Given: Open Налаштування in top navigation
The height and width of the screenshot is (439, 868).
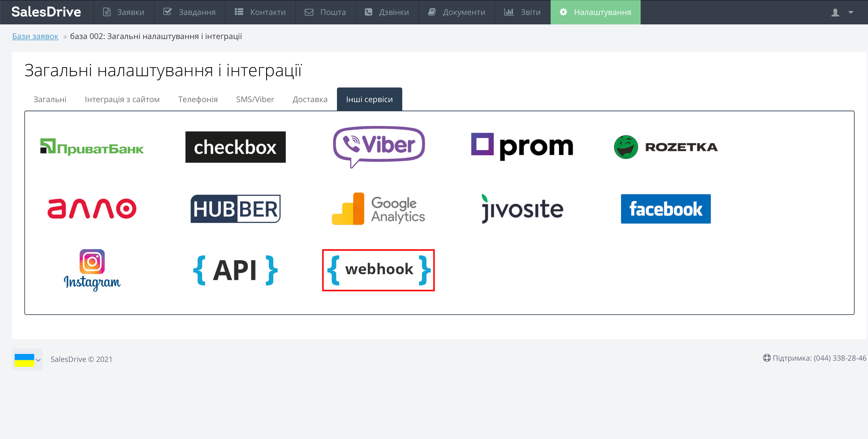Looking at the screenshot, I should tap(595, 12).
